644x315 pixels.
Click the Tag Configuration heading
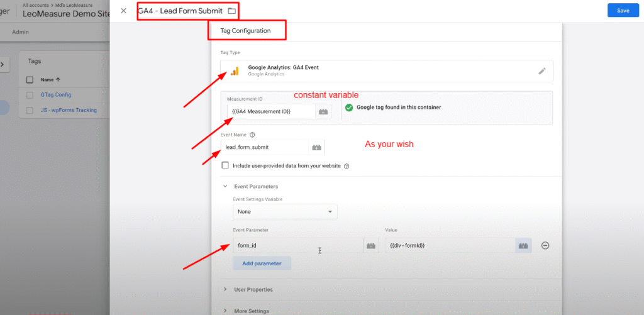[x=245, y=31]
